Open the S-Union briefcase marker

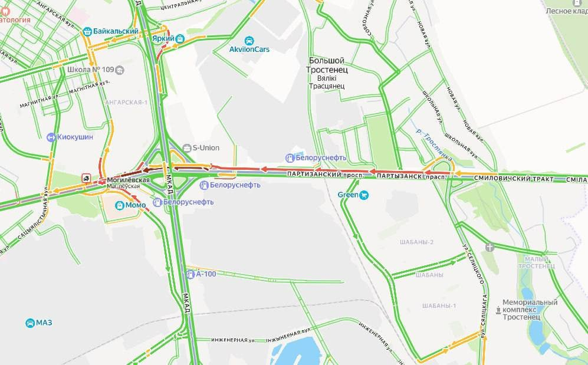[187, 148]
